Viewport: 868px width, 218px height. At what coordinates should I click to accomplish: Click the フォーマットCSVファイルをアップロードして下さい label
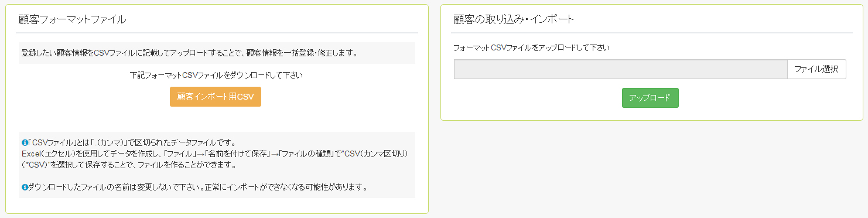pos(532,48)
